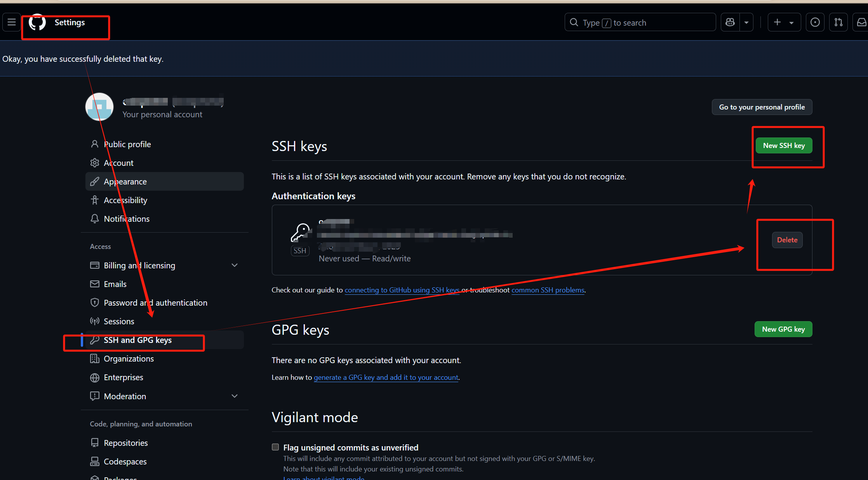Open dropdown arrow next to Copilot
Viewport: 868px width, 480px height.
point(746,22)
